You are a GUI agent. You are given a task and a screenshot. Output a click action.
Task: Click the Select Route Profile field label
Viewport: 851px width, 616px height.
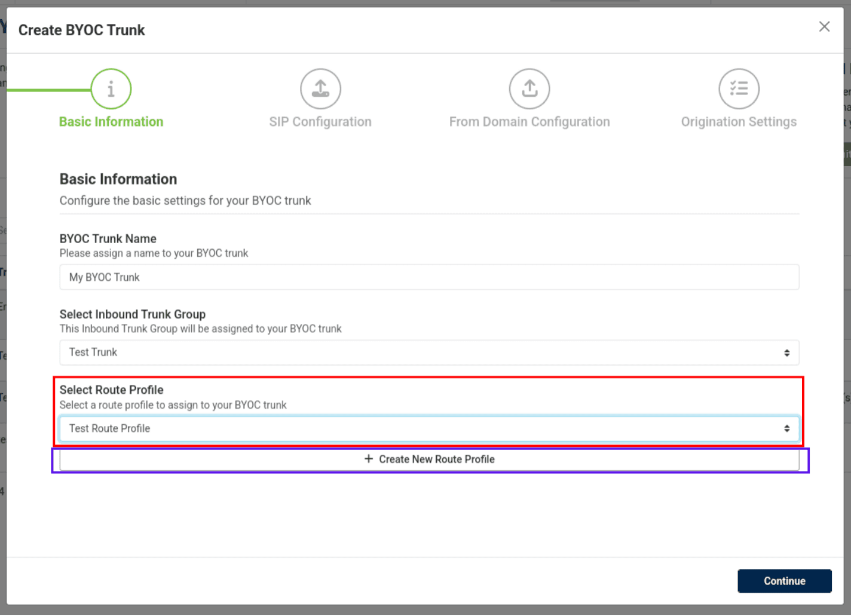tap(112, 390)
